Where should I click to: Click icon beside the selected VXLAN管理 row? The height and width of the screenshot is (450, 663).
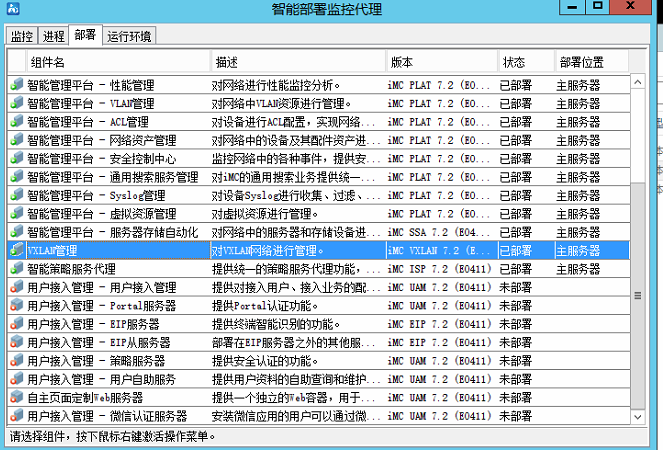click(16, 250)
